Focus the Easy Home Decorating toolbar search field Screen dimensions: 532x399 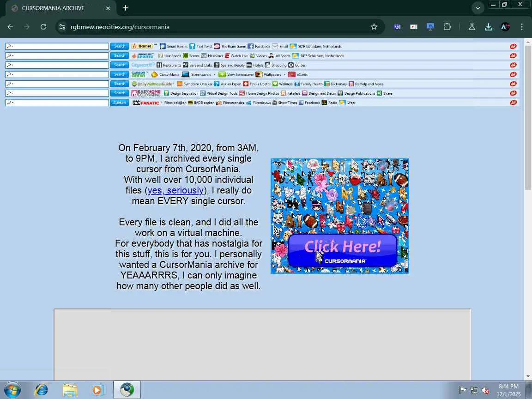[x=57, y=93]
